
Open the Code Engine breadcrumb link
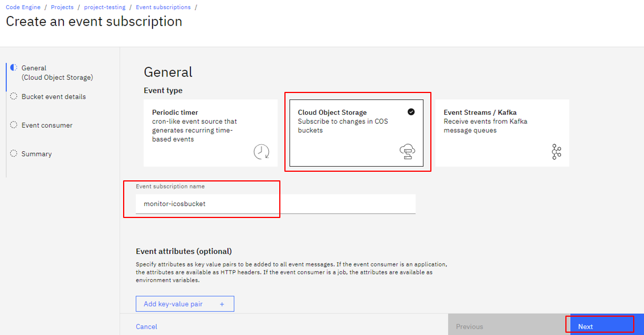click(x=23, y=7)
